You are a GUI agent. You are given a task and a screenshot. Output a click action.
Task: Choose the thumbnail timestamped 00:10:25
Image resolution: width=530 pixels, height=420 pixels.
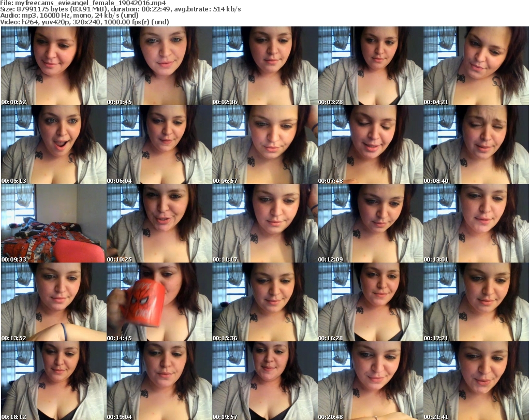[159, 224]
